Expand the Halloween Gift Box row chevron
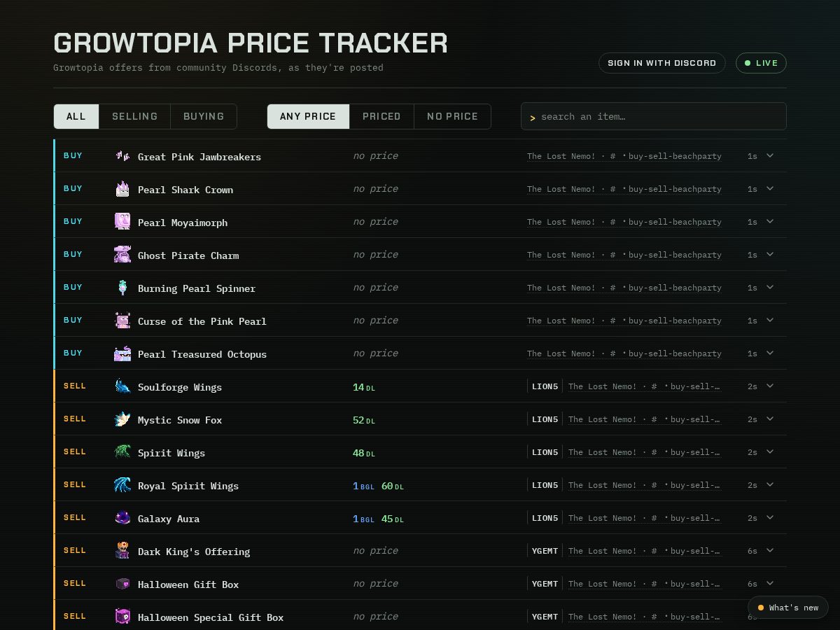The height and width of the screenshot is (630, 840). click(770, 583)
